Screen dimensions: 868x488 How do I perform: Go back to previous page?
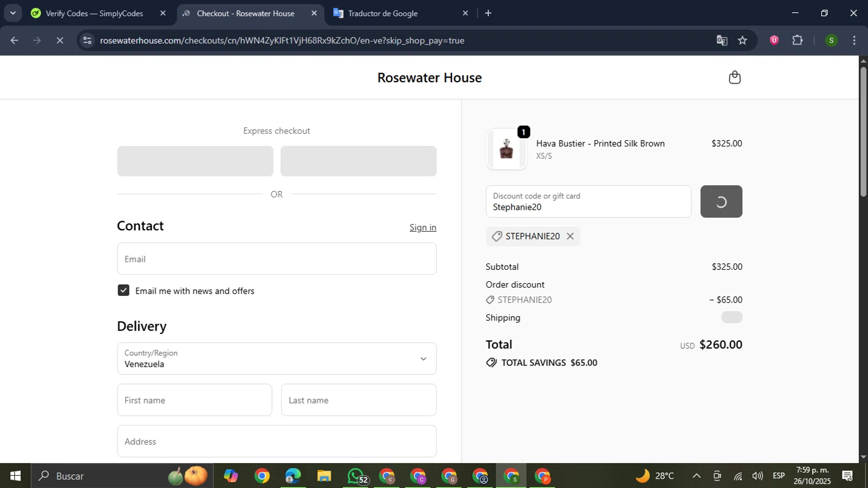14,41
